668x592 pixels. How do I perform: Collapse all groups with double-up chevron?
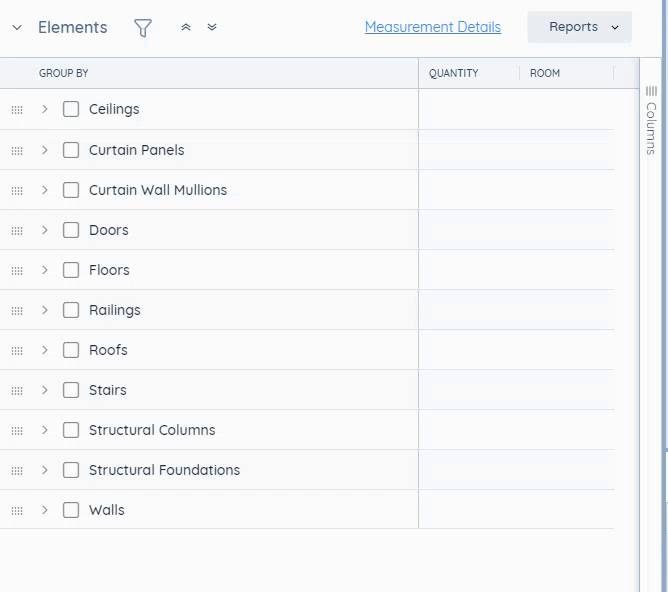186,27
